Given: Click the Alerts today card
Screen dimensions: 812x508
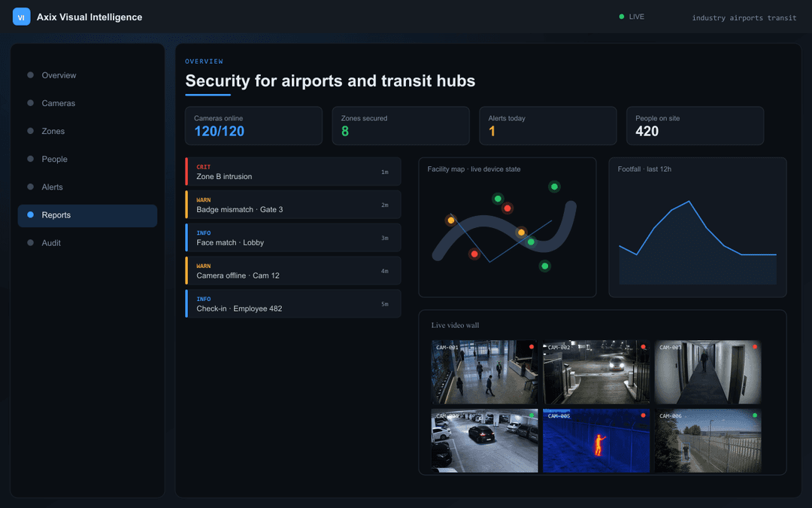Looking at the screenshot, I should (x=548, y=126).
